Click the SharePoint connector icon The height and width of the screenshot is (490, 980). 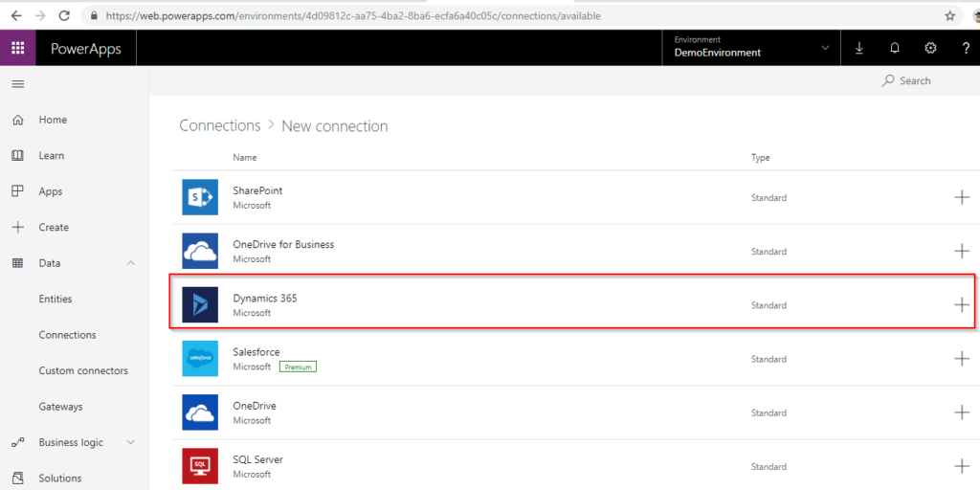(200, 197)
